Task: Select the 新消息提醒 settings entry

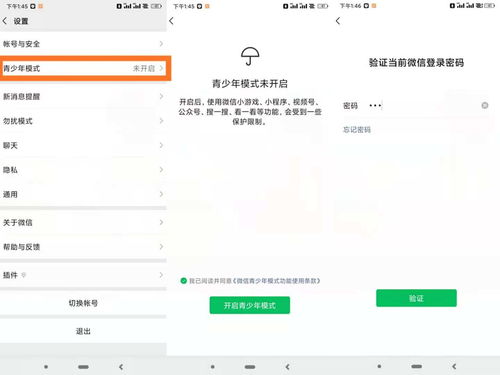Action: 83,96
